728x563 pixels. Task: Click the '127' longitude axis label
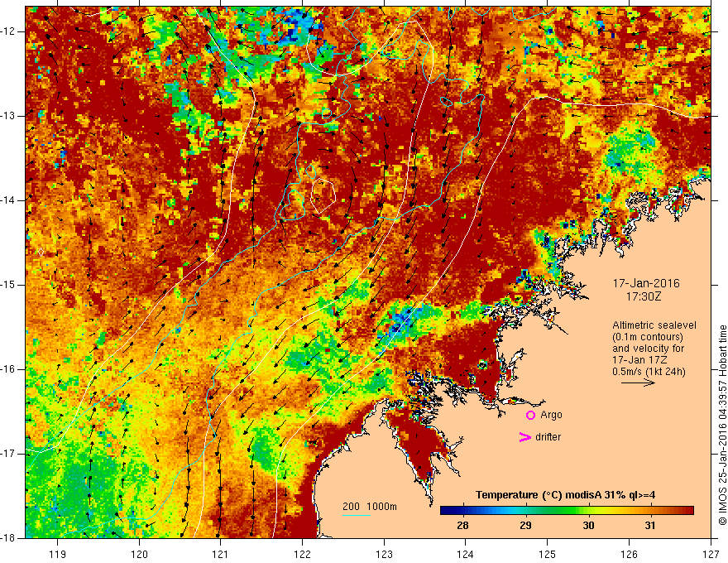coord(711,554)
